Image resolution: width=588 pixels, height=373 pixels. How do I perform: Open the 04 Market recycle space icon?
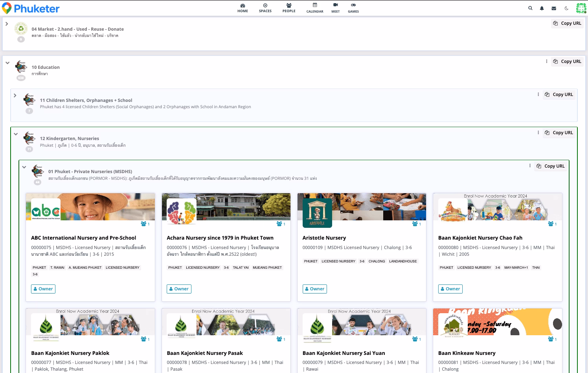pos(21,29)
